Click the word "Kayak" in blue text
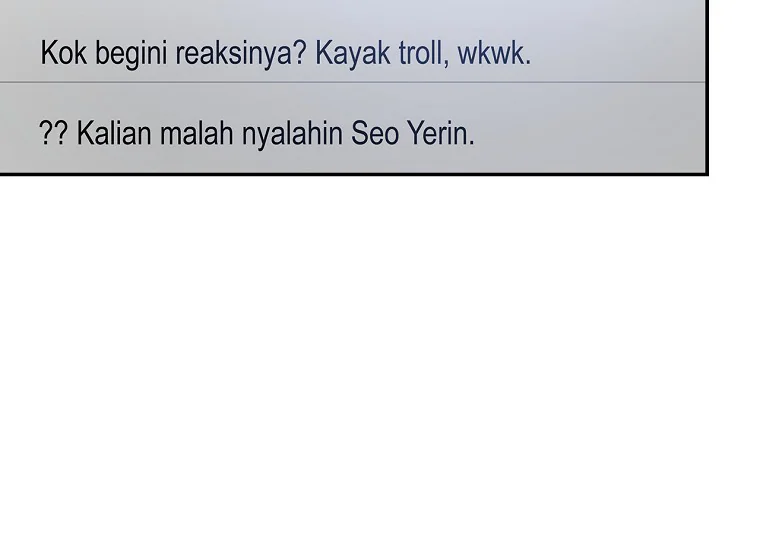The height and width of the screenshot is (550, 760). tap(352, 53)
